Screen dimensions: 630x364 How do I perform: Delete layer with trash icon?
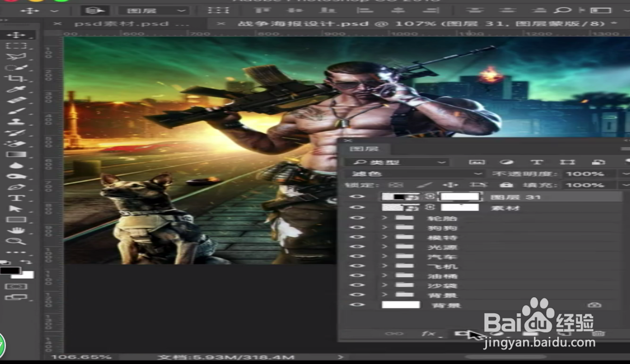click(598, 333)
